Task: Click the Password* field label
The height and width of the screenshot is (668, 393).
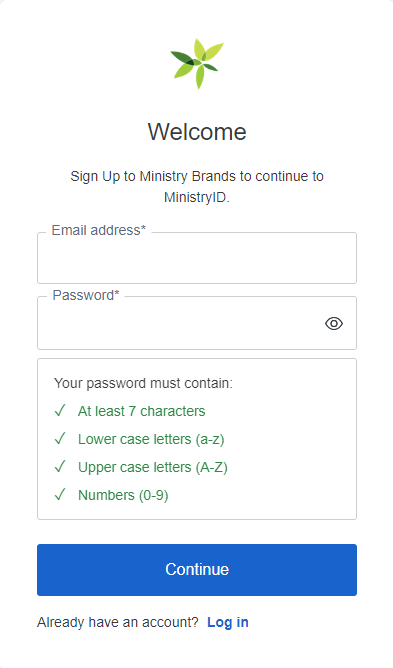Action: [x=86, y=295]
